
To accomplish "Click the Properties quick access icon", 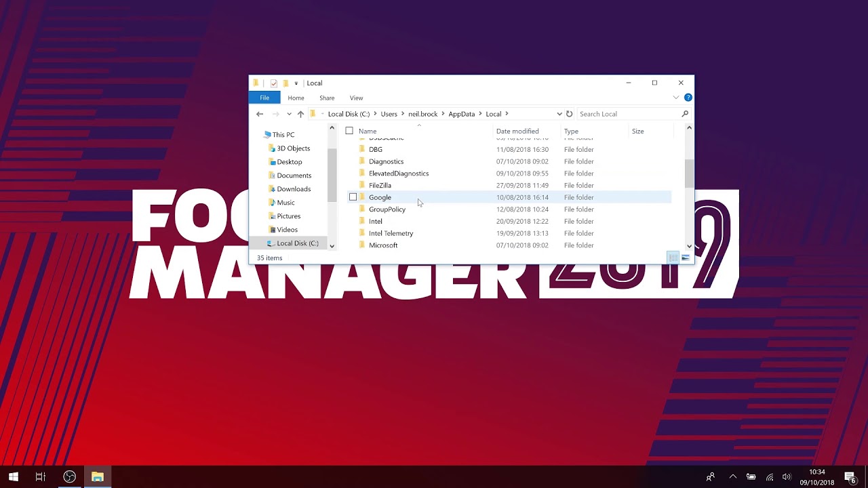I will point(273,83).
